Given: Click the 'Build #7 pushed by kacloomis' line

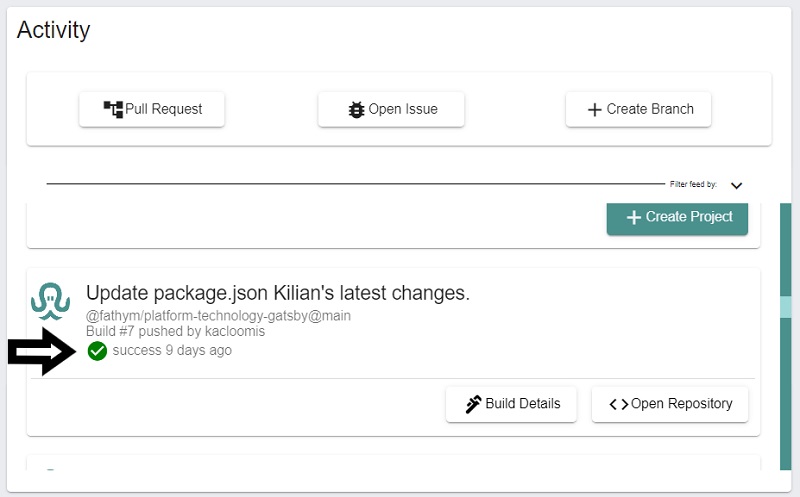Looking at the screenshot, I should [176, 332].
